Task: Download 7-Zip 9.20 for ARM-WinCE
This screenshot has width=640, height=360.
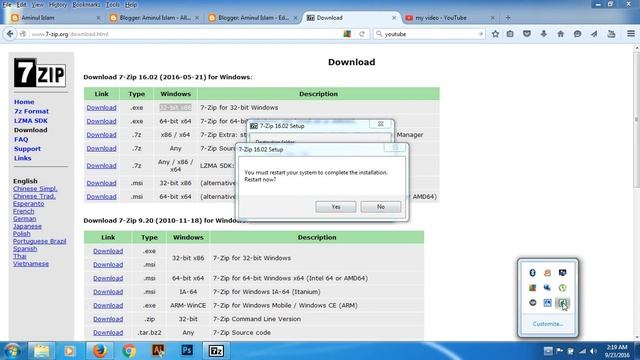Action: tap(108, 305)
